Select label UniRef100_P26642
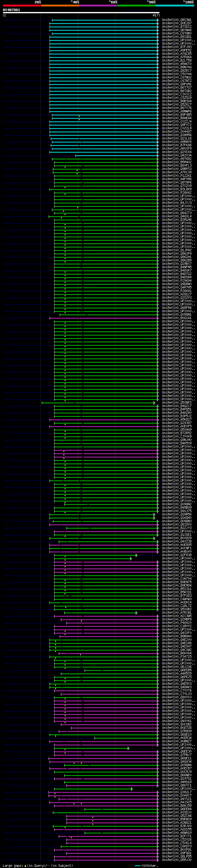This screenshot has width=197, height=868. click(x=177, y=193)
